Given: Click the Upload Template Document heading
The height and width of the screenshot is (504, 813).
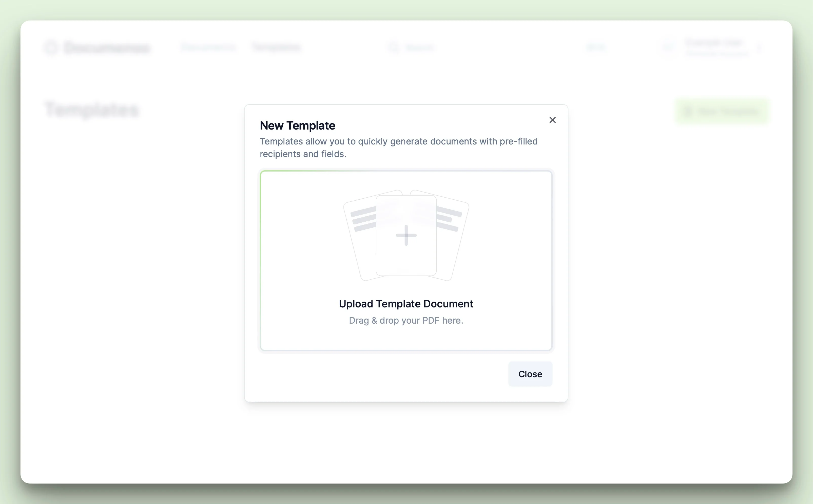Looking at the screenshot, I should pyautogui.click(x=406, y=304).
